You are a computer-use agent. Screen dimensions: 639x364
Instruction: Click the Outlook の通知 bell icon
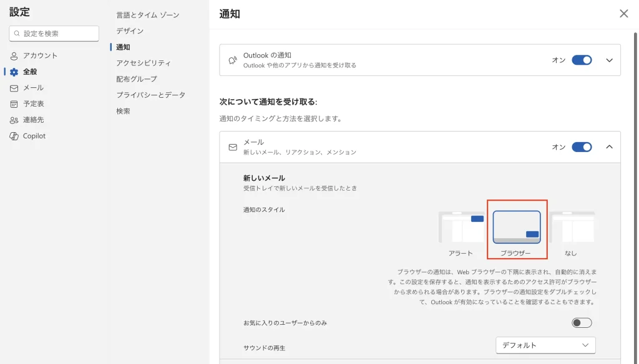tap(233, 60)
